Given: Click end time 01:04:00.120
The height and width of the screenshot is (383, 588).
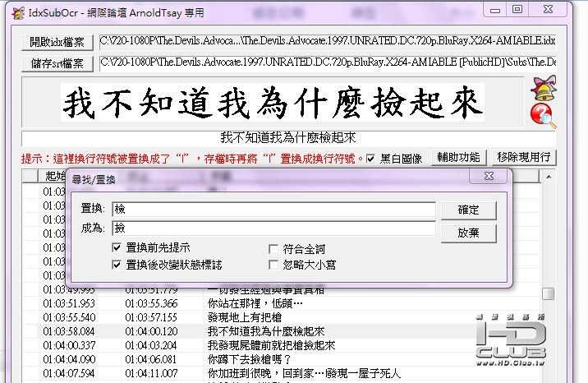Looking at the screenshot, I should pyautogui.click(x=151, y=331).
